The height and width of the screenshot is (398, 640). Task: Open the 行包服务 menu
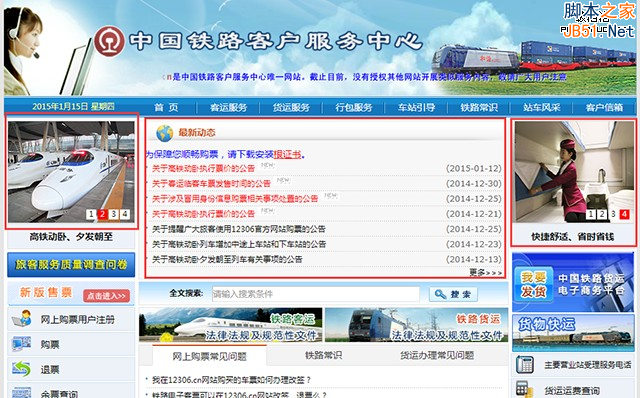click(354, 107)
